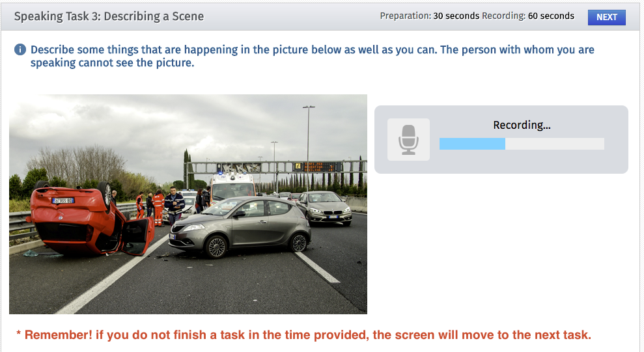Click the blue task instruction sentence
Viewport: 644px width, 352px height.
tap(312, 56)
